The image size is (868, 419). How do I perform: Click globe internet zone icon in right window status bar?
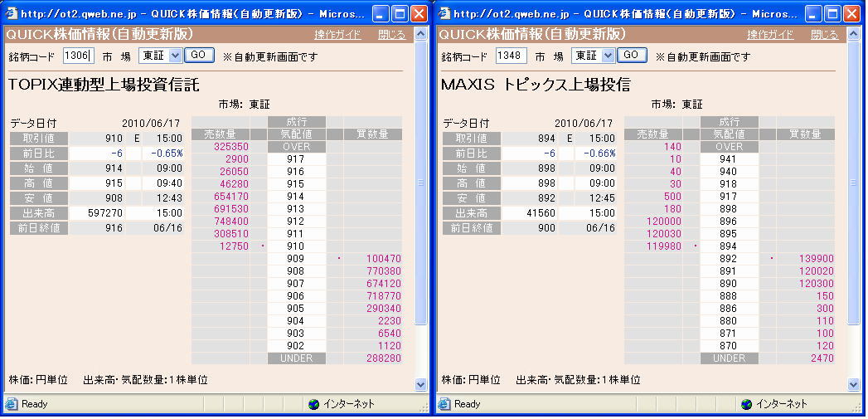(747, 404)
